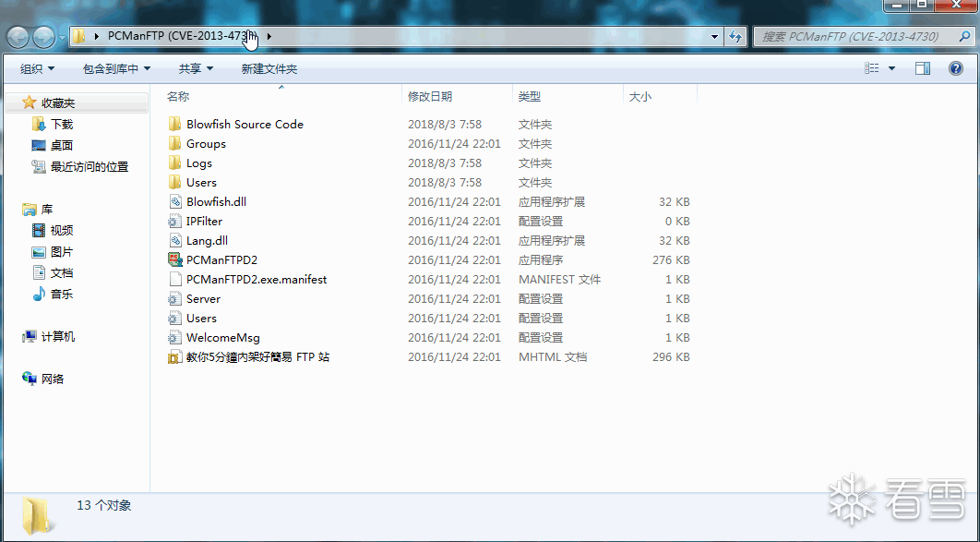Select the Logs folder icon

(x=175, y=163)
